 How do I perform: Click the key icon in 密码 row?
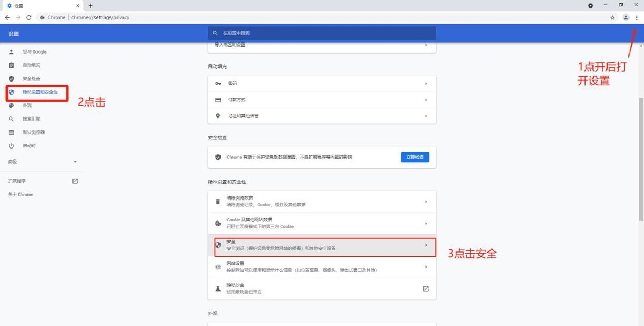[218, 84]
